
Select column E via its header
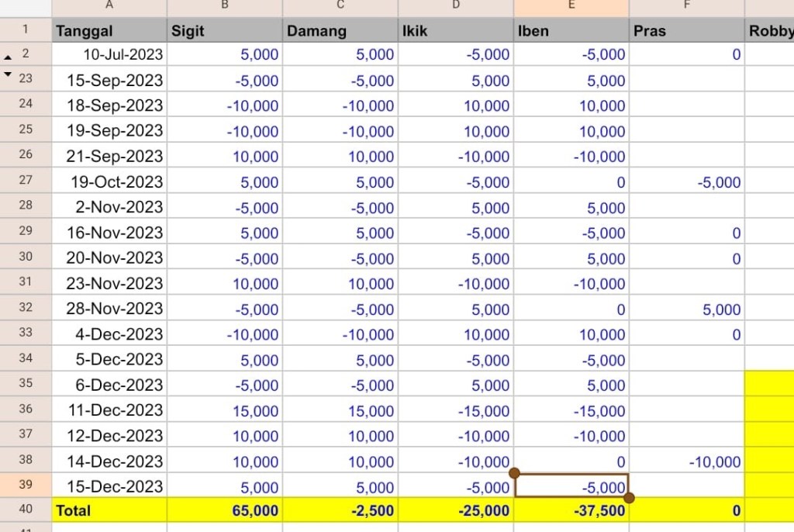(x=571, y=6)
